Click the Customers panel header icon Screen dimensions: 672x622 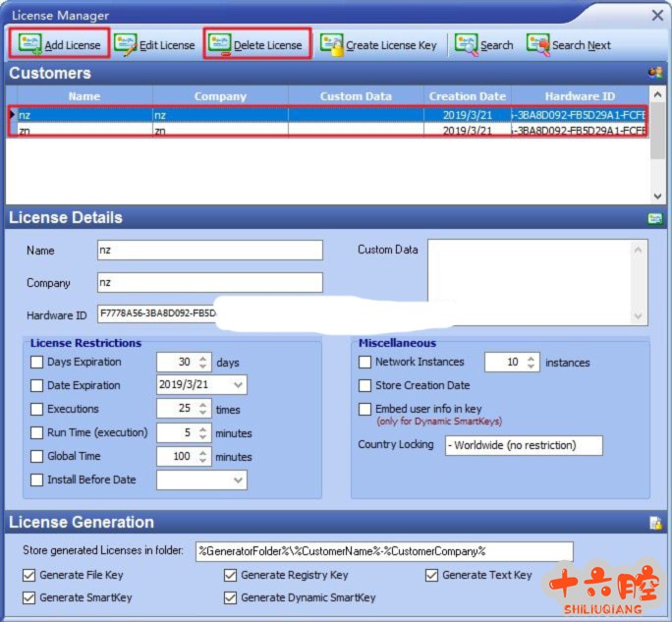click(x=655, y=73)
